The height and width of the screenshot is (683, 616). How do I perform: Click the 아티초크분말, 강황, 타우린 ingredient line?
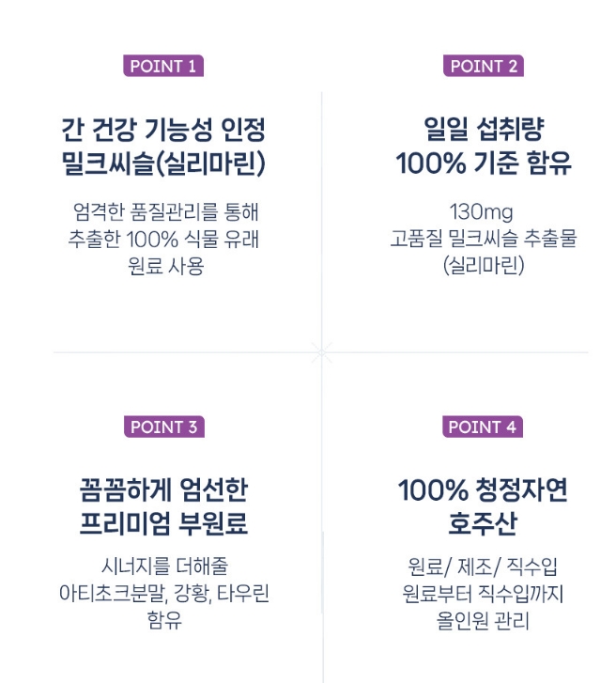click(164, 593)
